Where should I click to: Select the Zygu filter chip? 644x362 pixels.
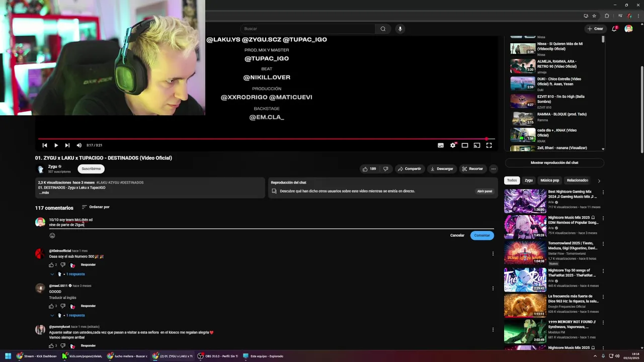[x=529, y=180]
